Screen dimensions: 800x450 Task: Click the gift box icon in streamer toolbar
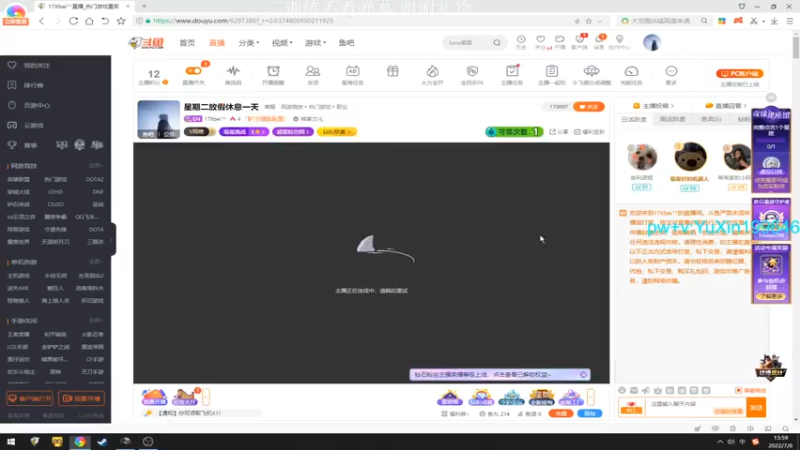(392, 71)
